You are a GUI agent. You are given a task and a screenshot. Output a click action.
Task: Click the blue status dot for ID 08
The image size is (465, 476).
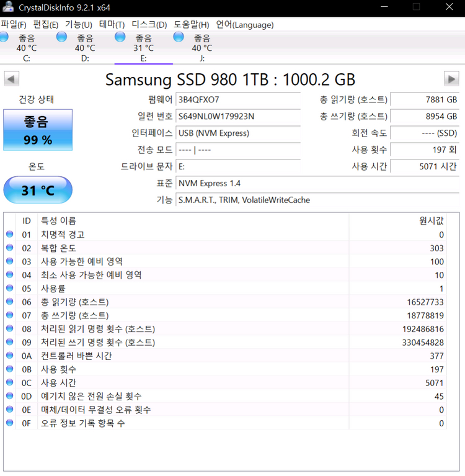10,328
